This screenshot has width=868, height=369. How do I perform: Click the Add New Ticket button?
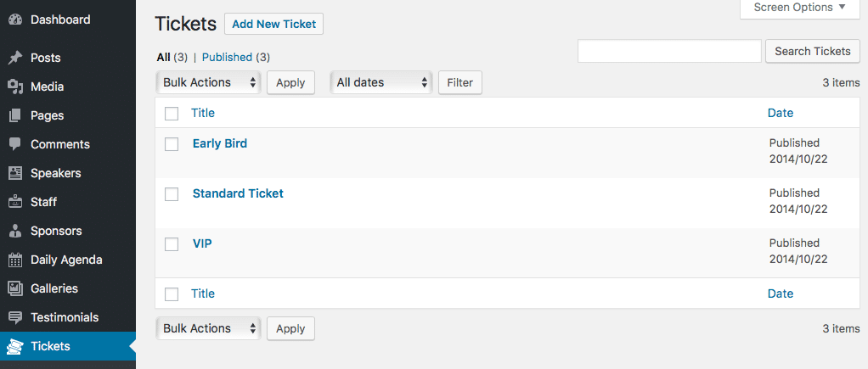tap(274, 25)
